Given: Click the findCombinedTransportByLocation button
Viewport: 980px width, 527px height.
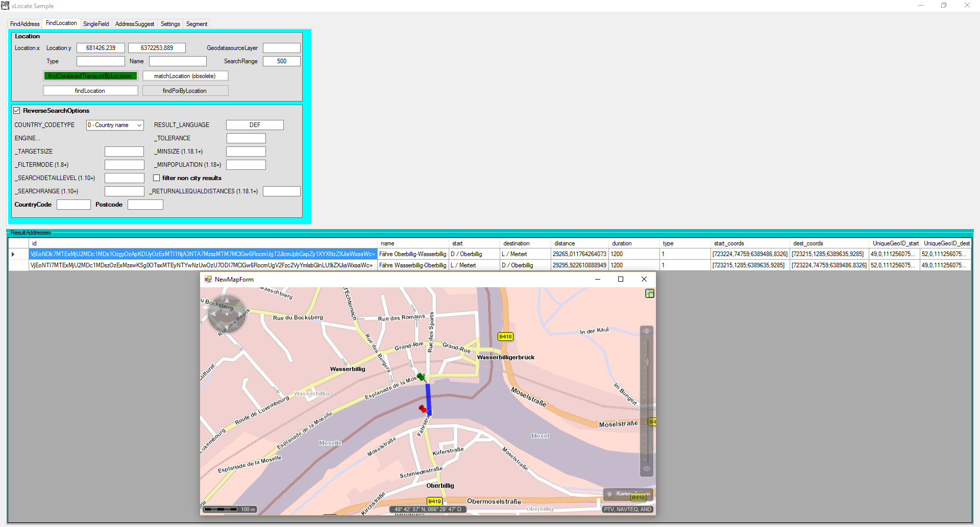Looking at the screenshot, I should point(90,76).
